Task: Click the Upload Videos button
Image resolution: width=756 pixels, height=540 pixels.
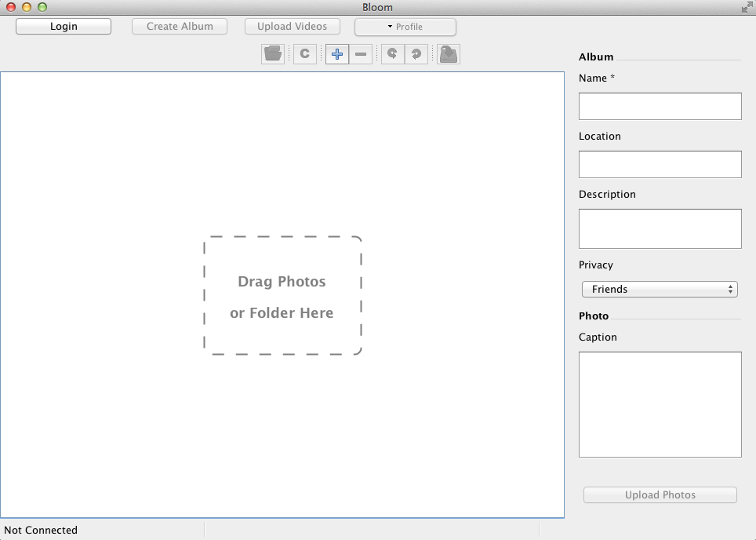Action: (293, 27)
